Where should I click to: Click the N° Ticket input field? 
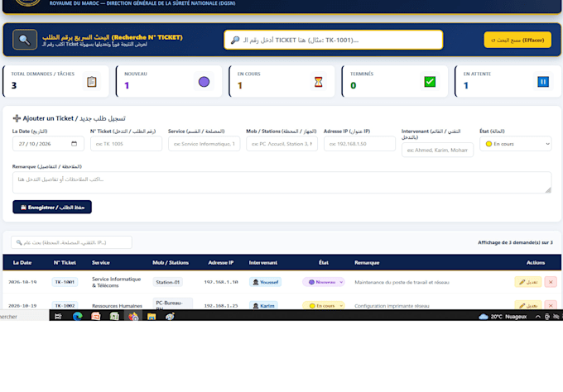(126, 144)
